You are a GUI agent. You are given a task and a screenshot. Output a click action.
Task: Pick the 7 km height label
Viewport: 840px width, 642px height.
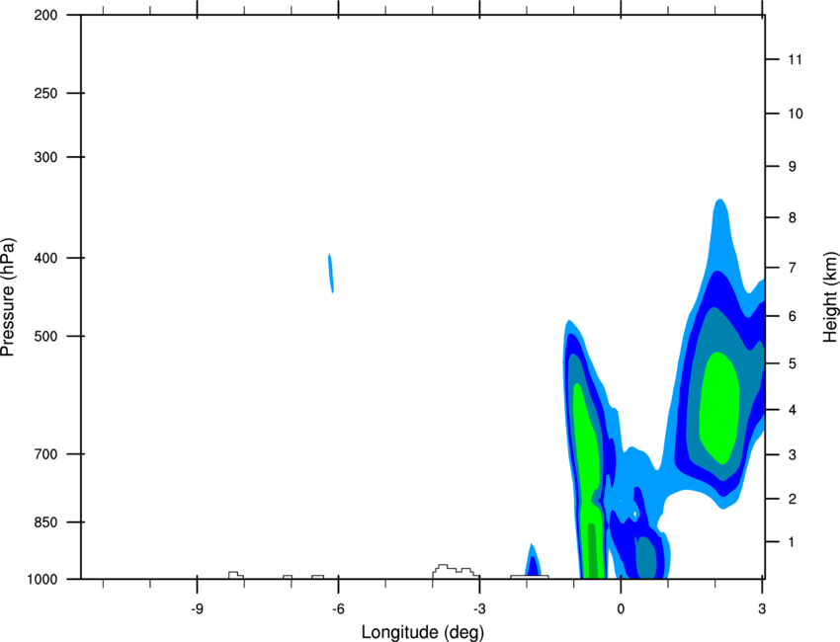[793, 268]
